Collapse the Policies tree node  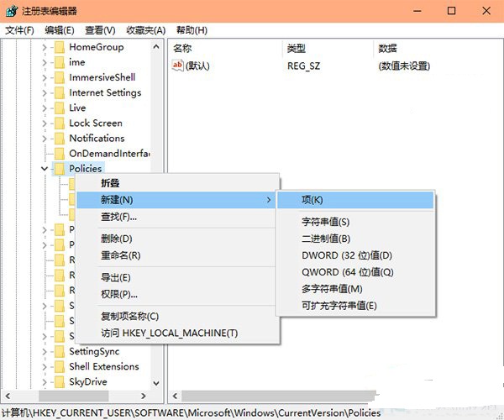44,169
